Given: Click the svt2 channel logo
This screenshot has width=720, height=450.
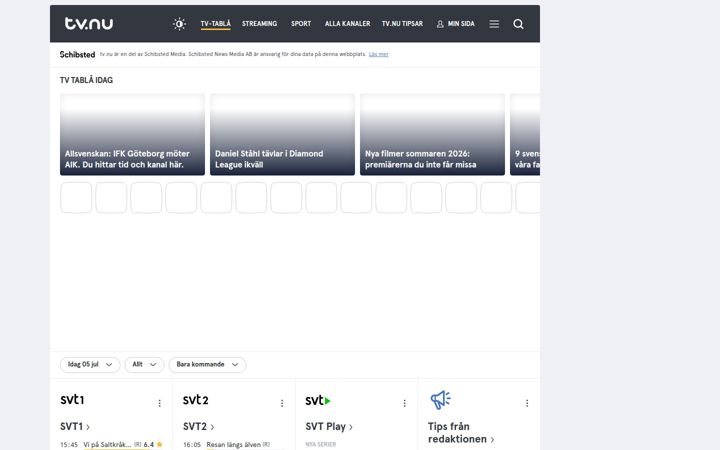Looking at the screenshot, I should coord(196,400).
